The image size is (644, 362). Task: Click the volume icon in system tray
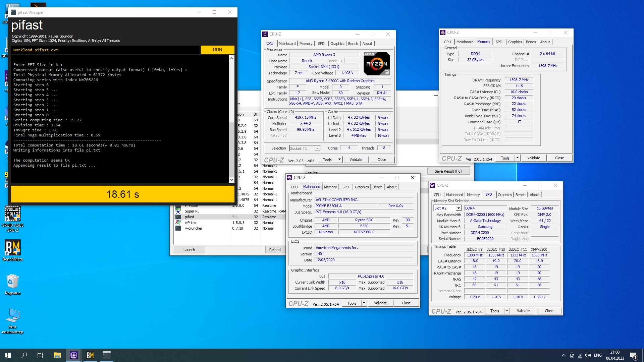588,355
